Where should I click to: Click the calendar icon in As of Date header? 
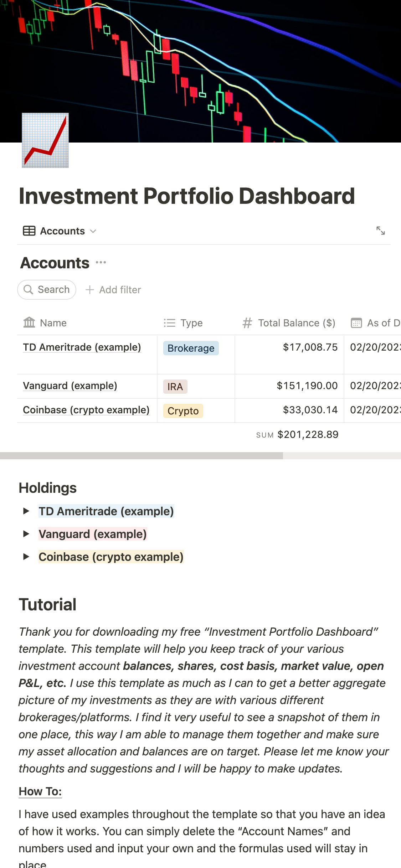(356, 323)
